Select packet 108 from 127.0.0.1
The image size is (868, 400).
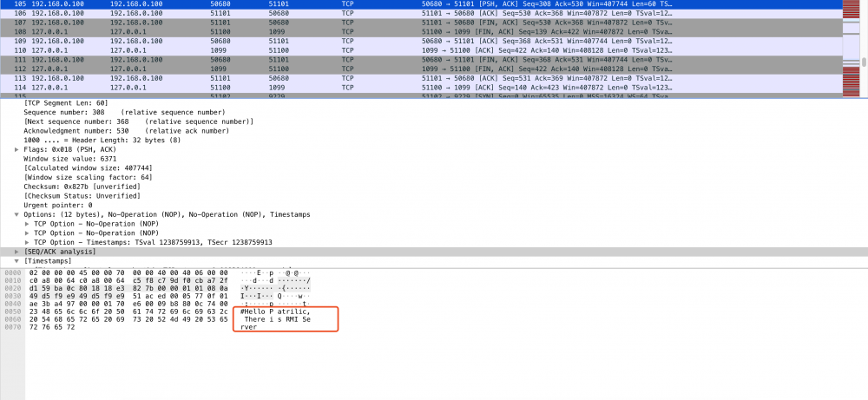[421, 31]
